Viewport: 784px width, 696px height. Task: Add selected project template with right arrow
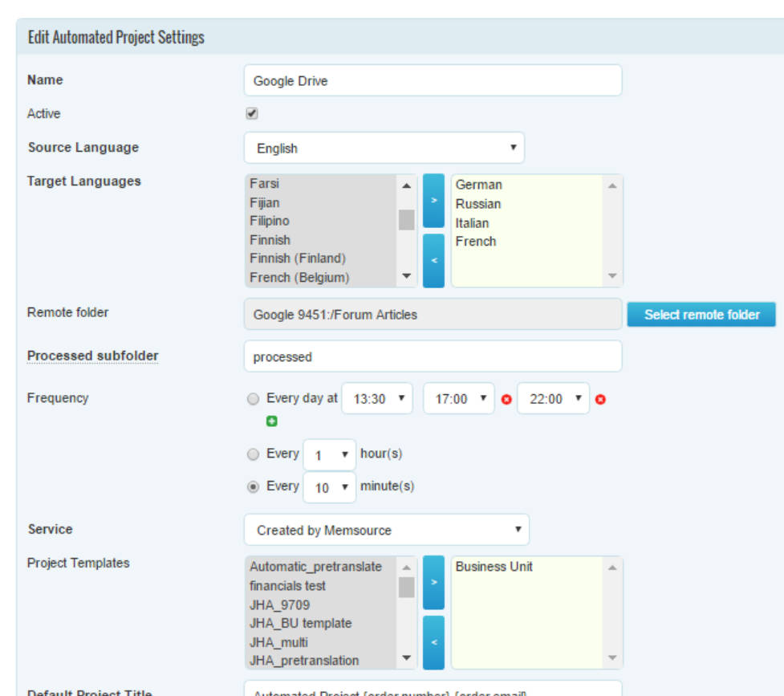pos(433,582)
